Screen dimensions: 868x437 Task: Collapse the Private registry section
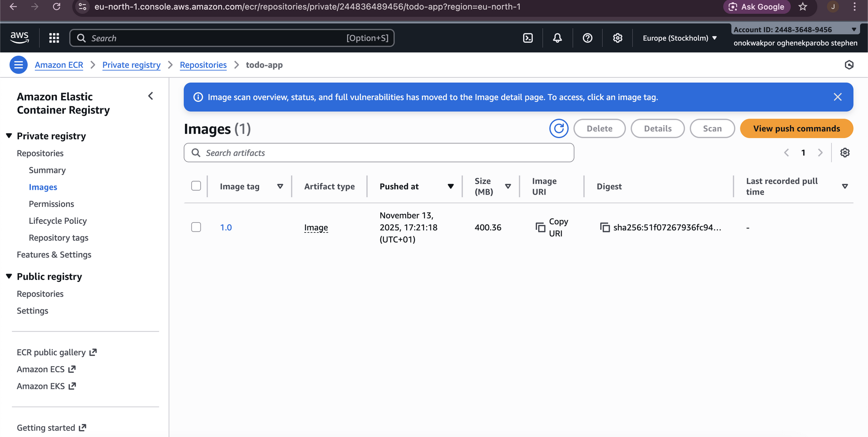(9, 136)
